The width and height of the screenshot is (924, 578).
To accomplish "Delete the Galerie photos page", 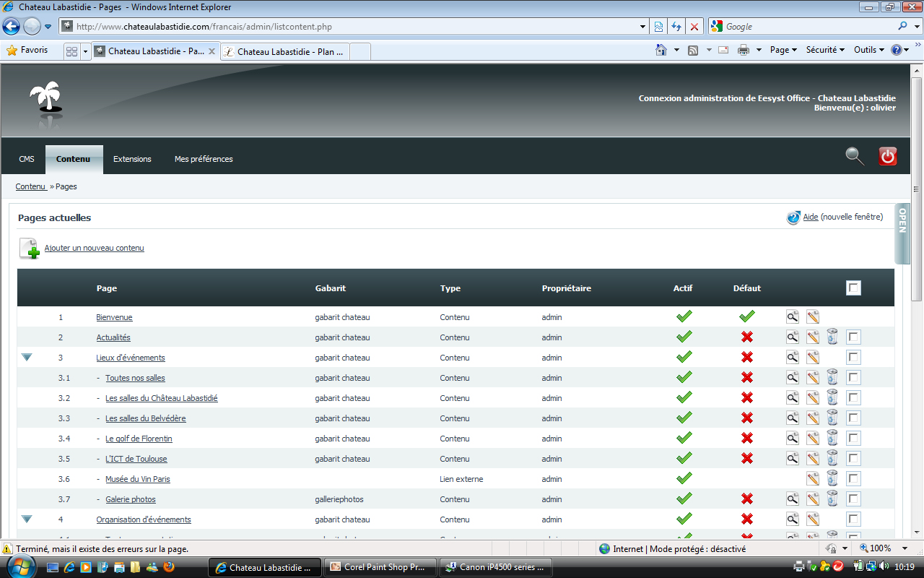I will [x=832, y=499].
